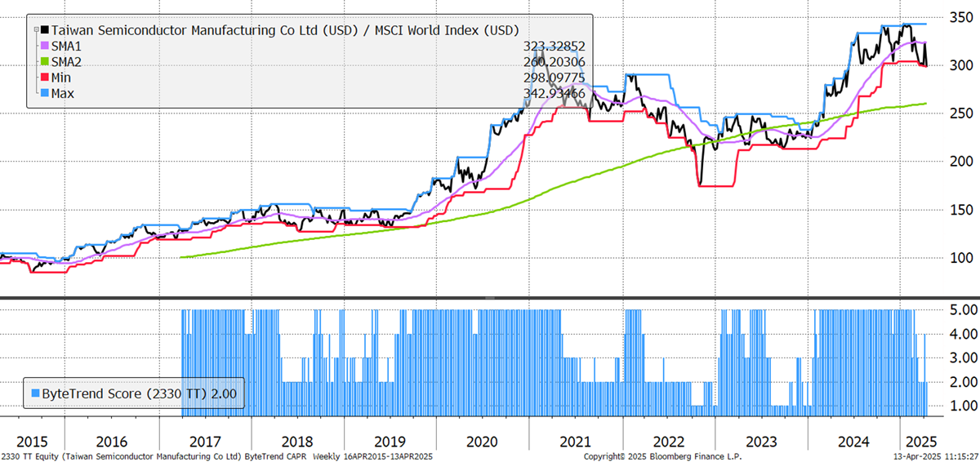Image resolution: width=980 pixels, height=462 pixels.
Task: Click the 2023 year label on time axis
Action: (x=761, y=442)
